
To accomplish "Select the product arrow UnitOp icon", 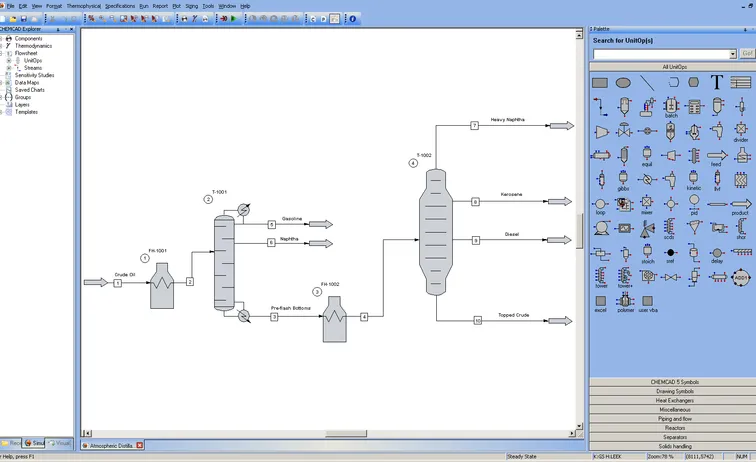I will [740, 204].
